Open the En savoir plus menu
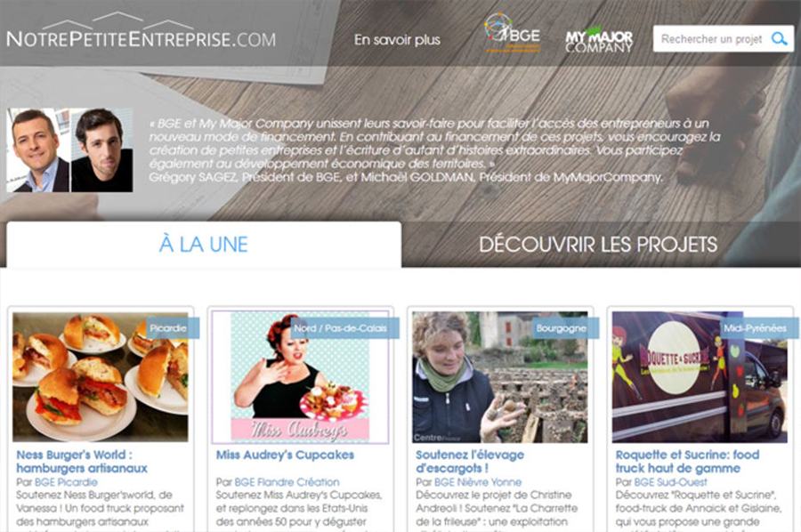Image resolution: width=801 pixels, height=532 pixels. 397,40
